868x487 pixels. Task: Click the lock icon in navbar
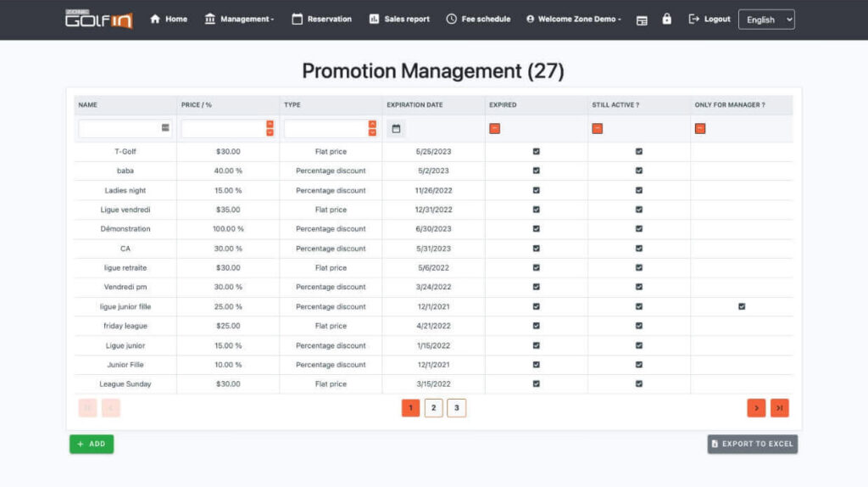point(666,19)
